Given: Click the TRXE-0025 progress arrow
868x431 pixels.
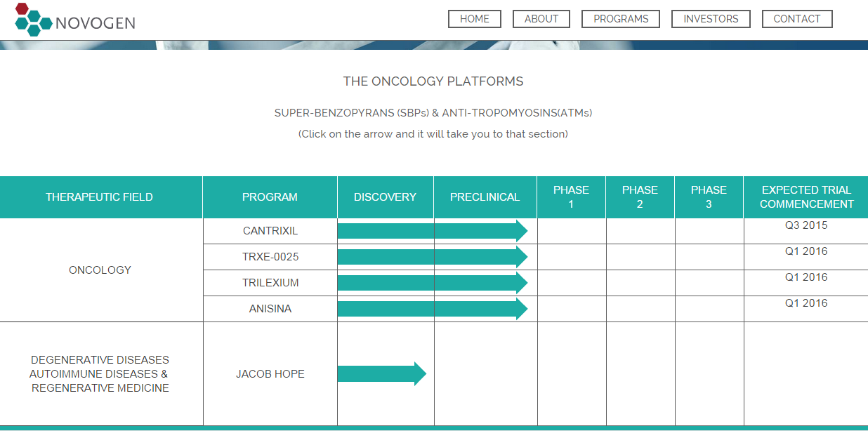Looking at the screenshot, I should [x=433, y=257].
